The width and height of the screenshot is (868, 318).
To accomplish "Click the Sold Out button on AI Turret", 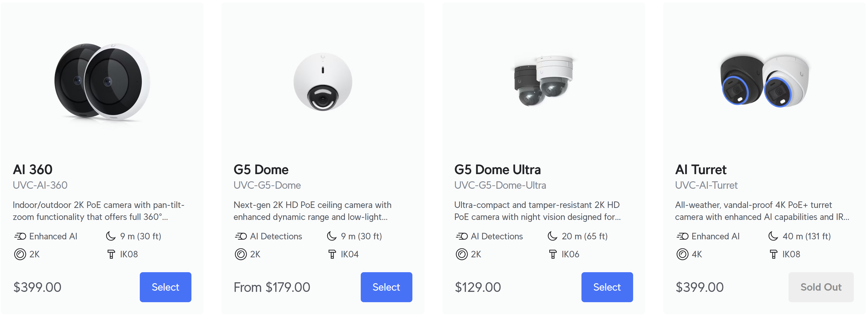I will pyautogui.click(x=821, y=287).
